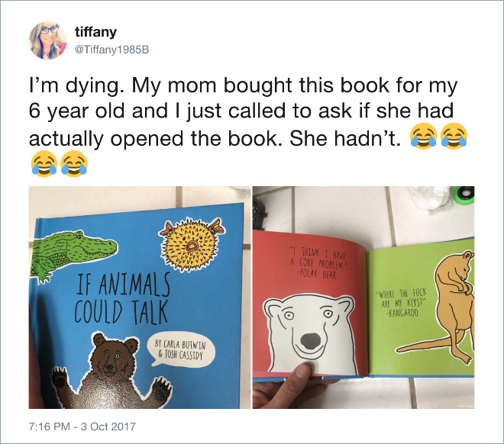Click the brown bear illustration on cover
This screenshot has width=504, height=444.
(110, 372)
